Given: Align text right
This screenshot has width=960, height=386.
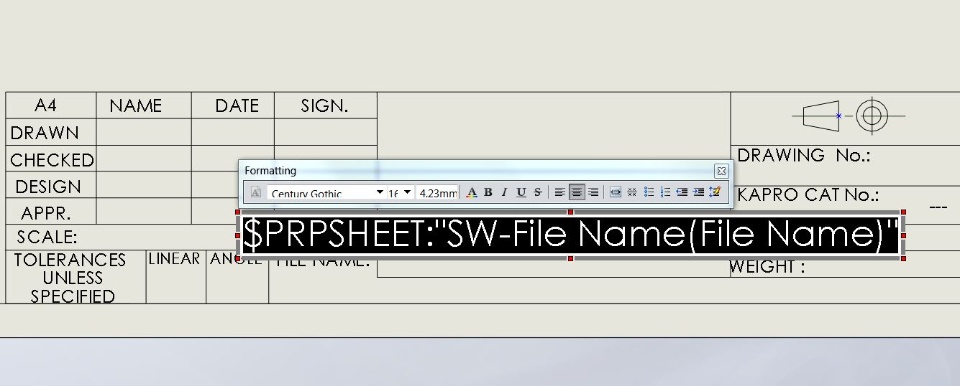Looking at the screenshot, I should [x=593, y=192].
